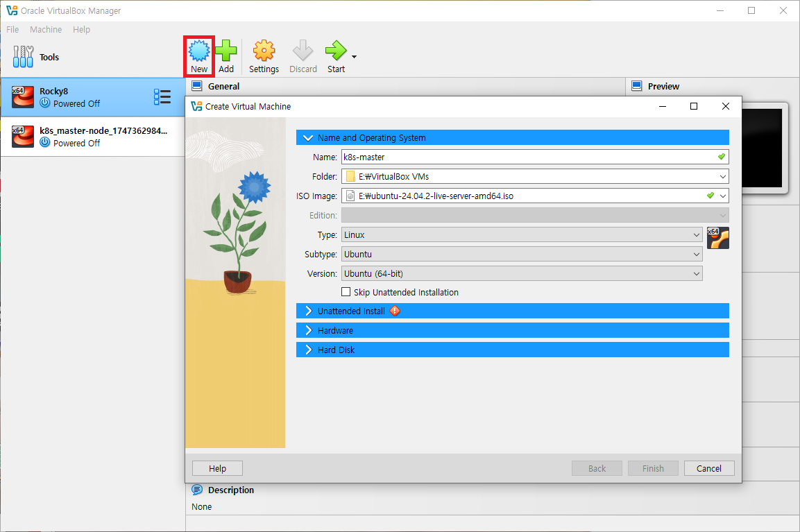
Task: Click the Back button
Action: 597,468
